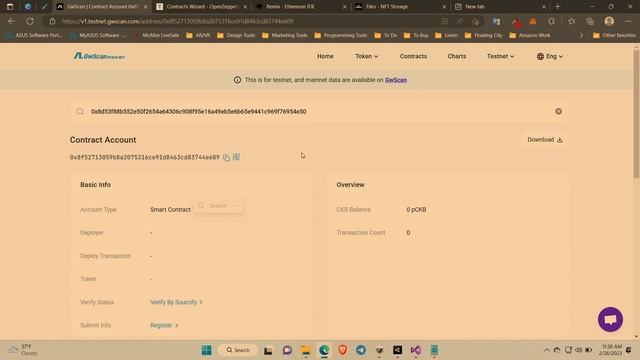Open the Amazon Work bookmark folder
This screenshot has width=640, height=360.
coord(530,36)
